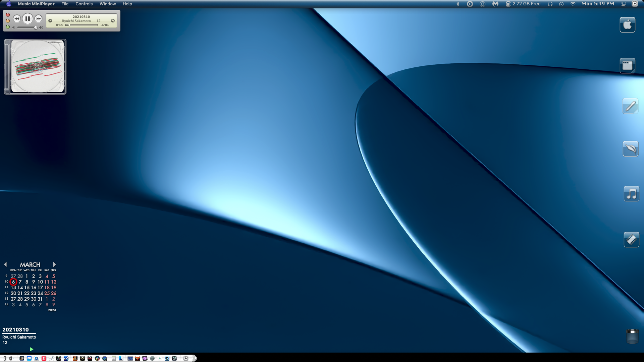This screenshot has height=362, width=644.
Task: Open the pencil desktop icon
Action: (x=630, y=106)
